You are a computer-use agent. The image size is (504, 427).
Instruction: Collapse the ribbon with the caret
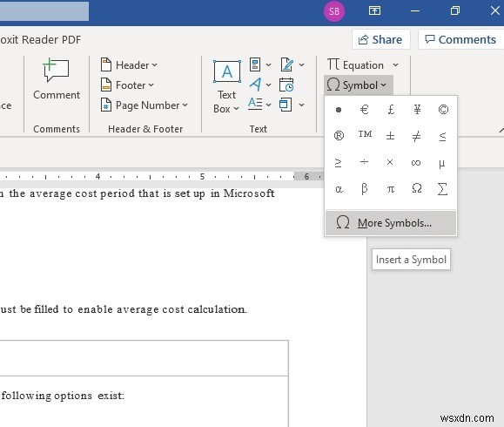(x=501, y=130)
